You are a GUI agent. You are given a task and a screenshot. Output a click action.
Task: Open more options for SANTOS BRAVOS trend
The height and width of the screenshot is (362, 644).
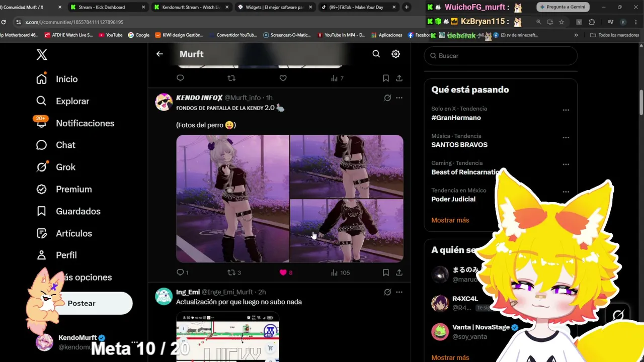tap(566, 137)
